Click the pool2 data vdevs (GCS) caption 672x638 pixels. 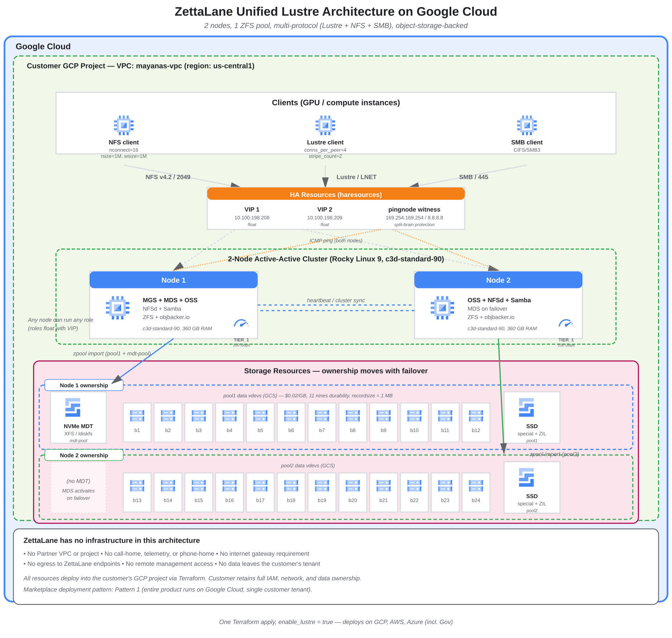coord(308,466)
